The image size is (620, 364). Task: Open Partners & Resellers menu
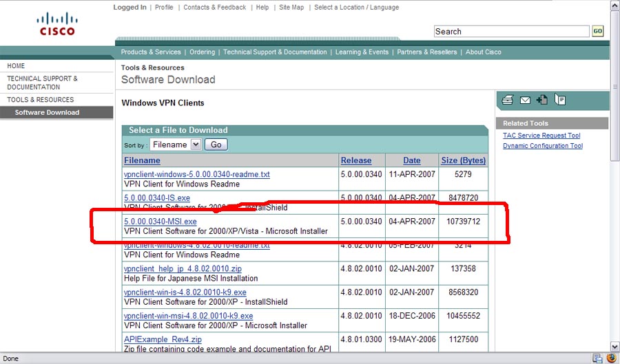(x=426, y=52)
